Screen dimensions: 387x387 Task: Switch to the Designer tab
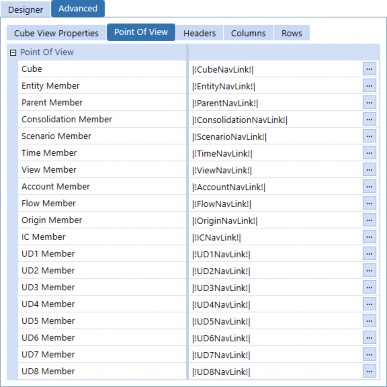coord(26,10)
